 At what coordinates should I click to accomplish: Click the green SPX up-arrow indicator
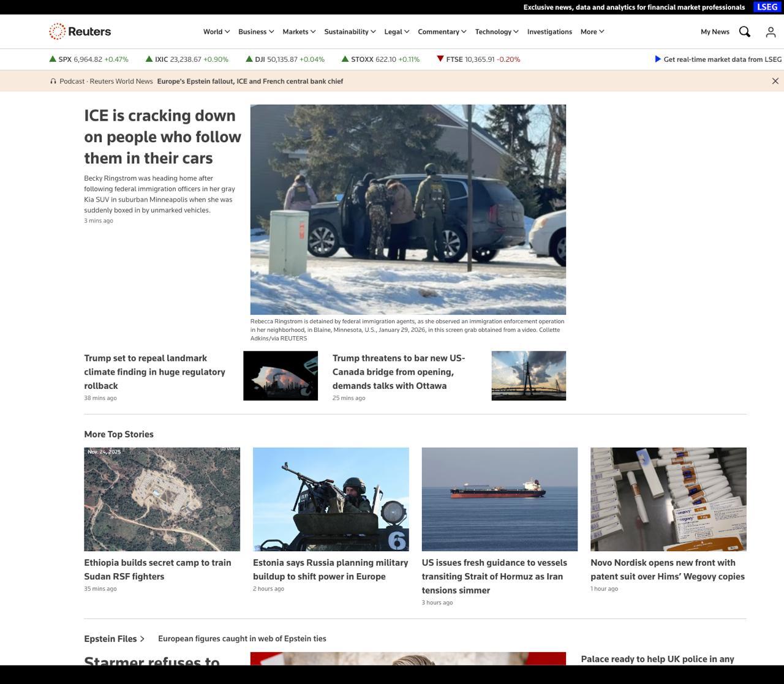tap(52, 59)
